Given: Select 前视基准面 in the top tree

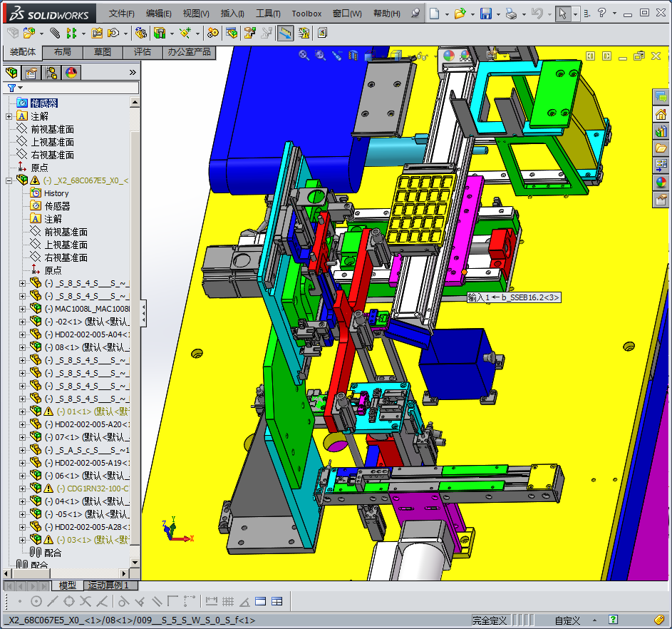Looking at the screenshot, I should pos(52,129).
